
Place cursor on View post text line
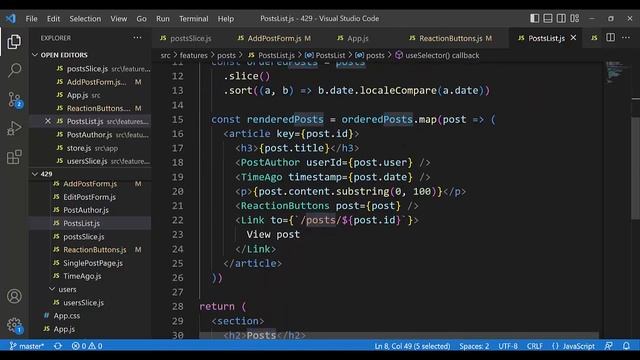[x=273, y=234]
